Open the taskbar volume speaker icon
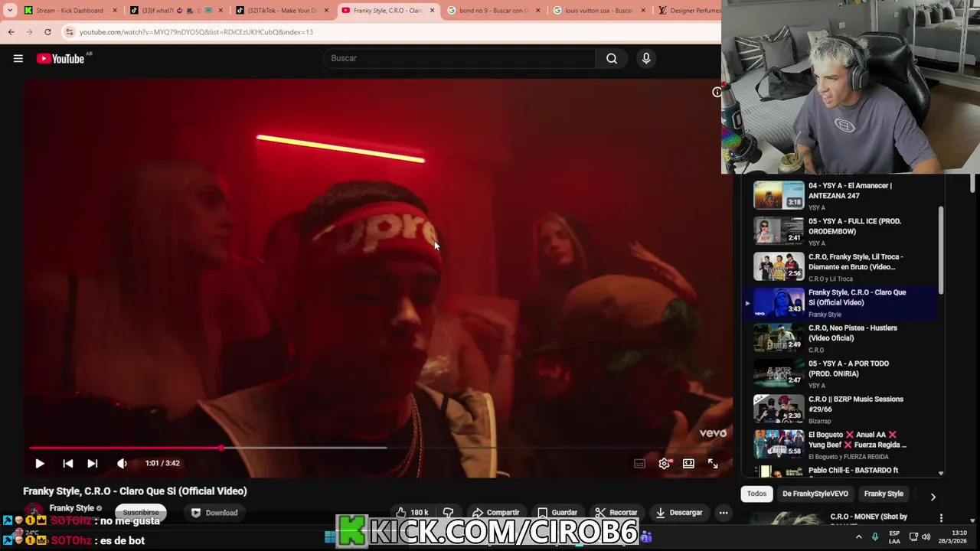This screenshot has height=551, width=980. click(x=926, y=537)
